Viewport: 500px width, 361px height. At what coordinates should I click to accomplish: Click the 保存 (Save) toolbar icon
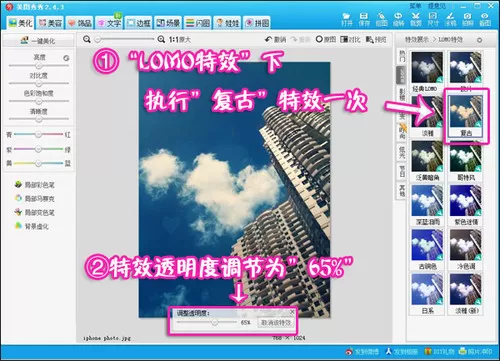tap(364, 19)
